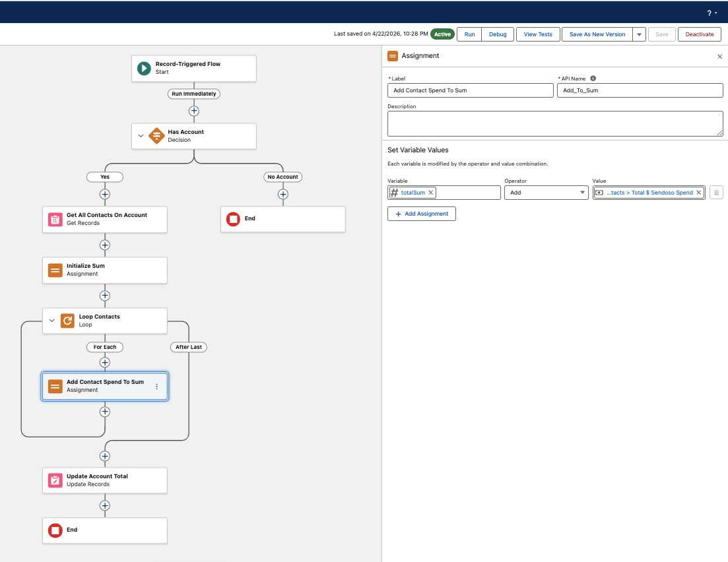Click the API Name input field
This screenshot has height=562, width=728.
click(x=640, y=90)
